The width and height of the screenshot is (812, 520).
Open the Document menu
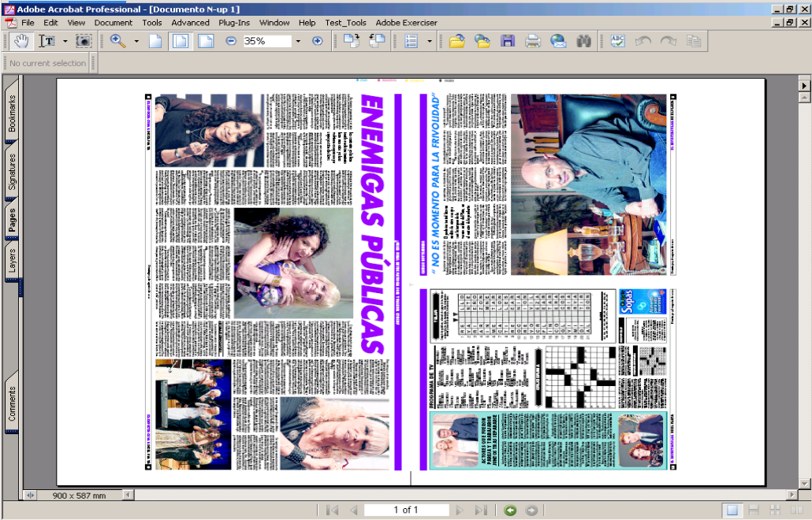(114, 23)
